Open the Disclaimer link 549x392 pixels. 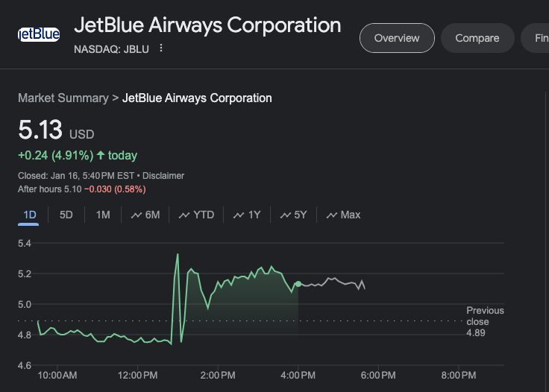163,176
